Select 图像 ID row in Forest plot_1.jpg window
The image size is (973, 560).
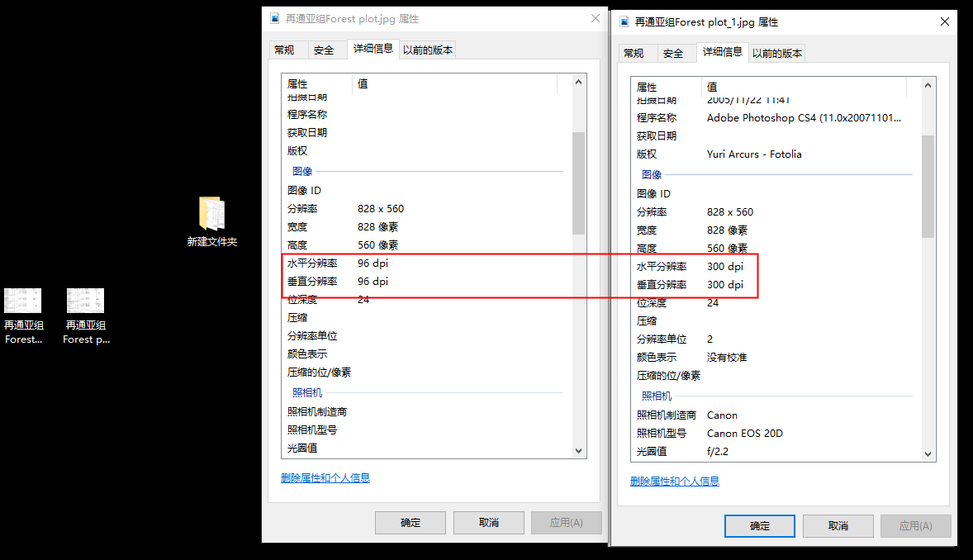776,194
